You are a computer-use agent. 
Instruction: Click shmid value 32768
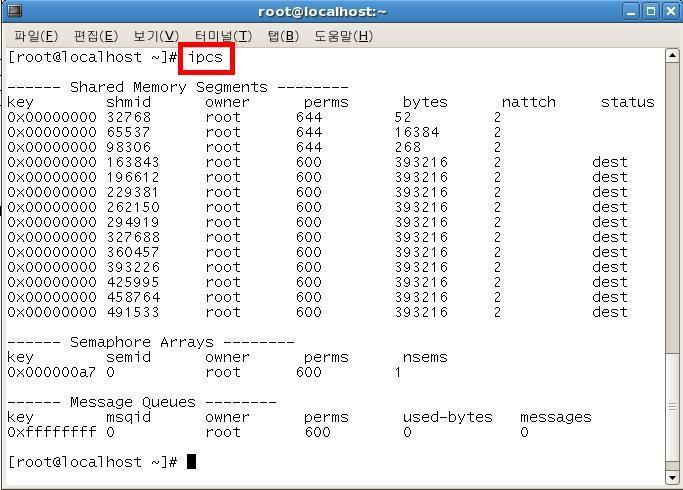[129, 117]
